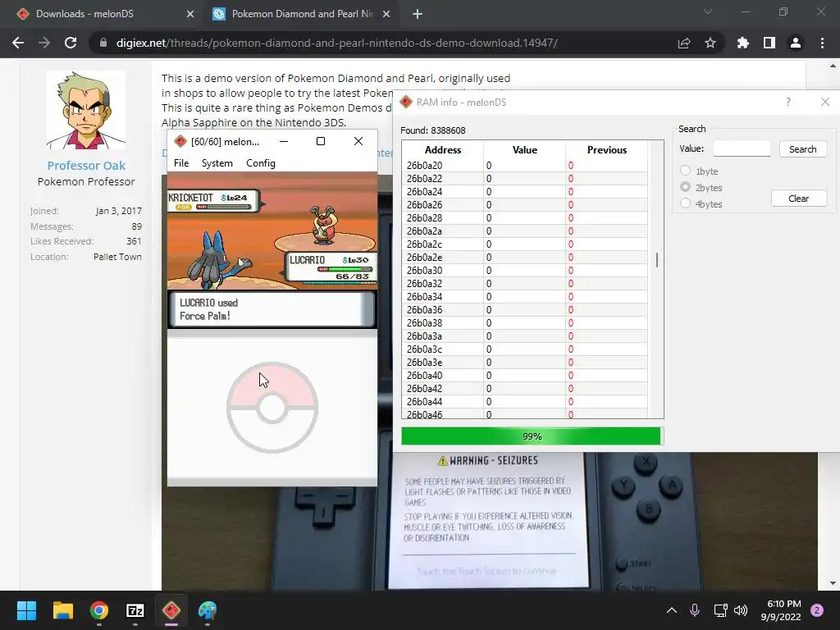Open the Professor Oak profile link
840x630 pixels.
(x=86, y=166)
